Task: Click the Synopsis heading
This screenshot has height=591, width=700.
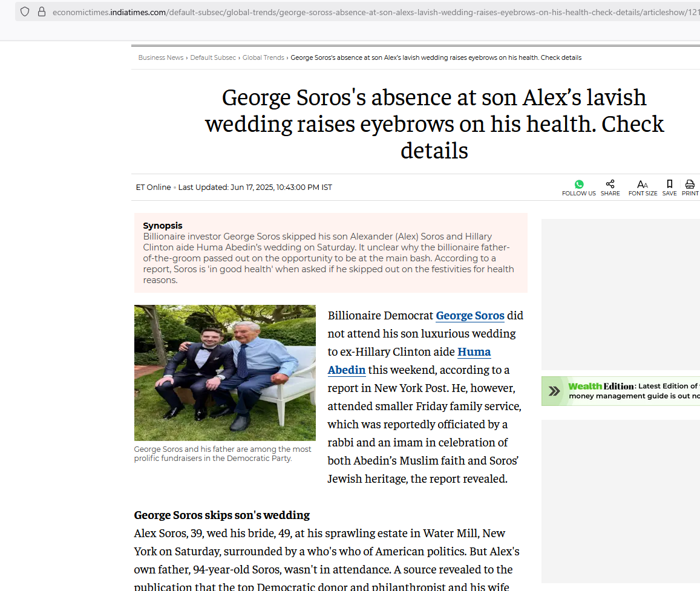Action: pyautogui.click(x=163, y=226)
